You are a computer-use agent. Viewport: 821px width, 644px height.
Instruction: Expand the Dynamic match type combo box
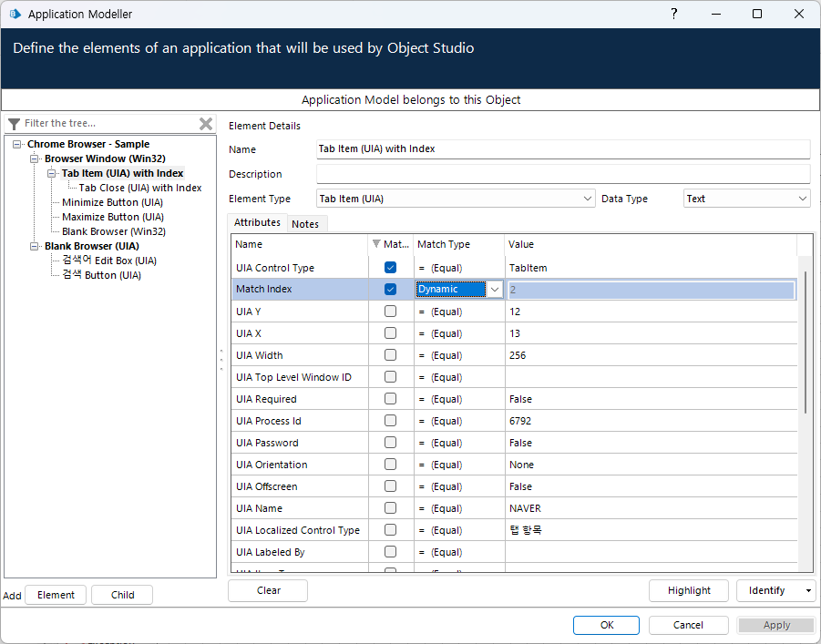(x=494, y=290)
